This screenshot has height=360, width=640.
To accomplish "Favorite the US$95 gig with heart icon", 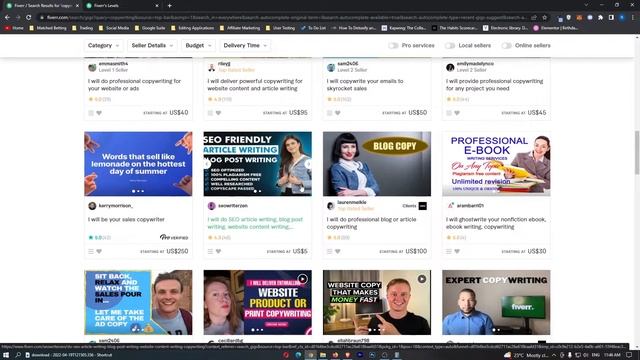I will pos(218,113).
